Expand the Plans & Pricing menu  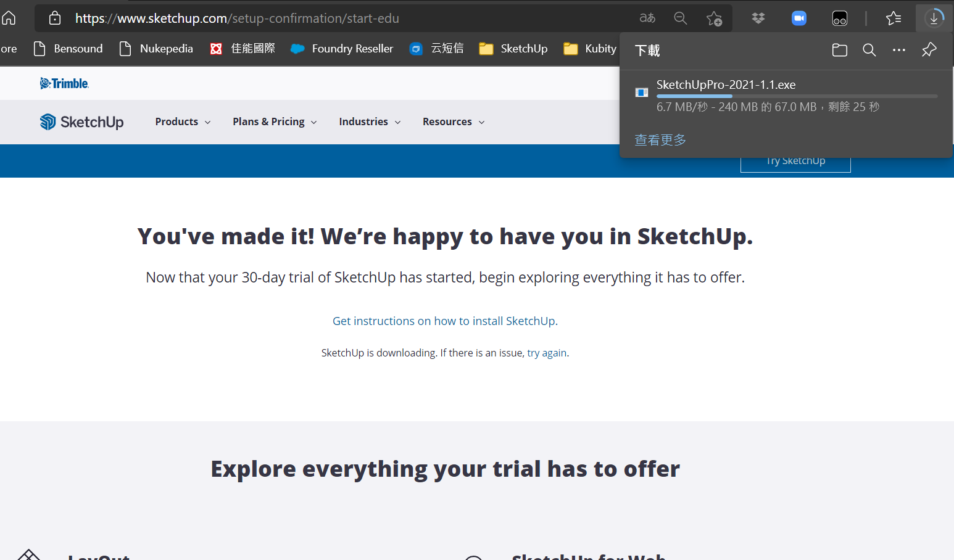(x=275, y=122)
